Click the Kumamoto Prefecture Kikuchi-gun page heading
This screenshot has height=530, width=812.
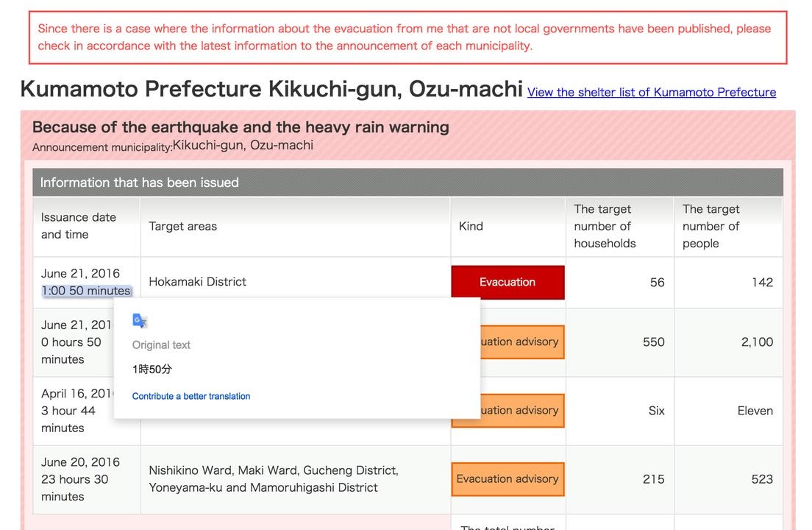click(x=271, y=89)
